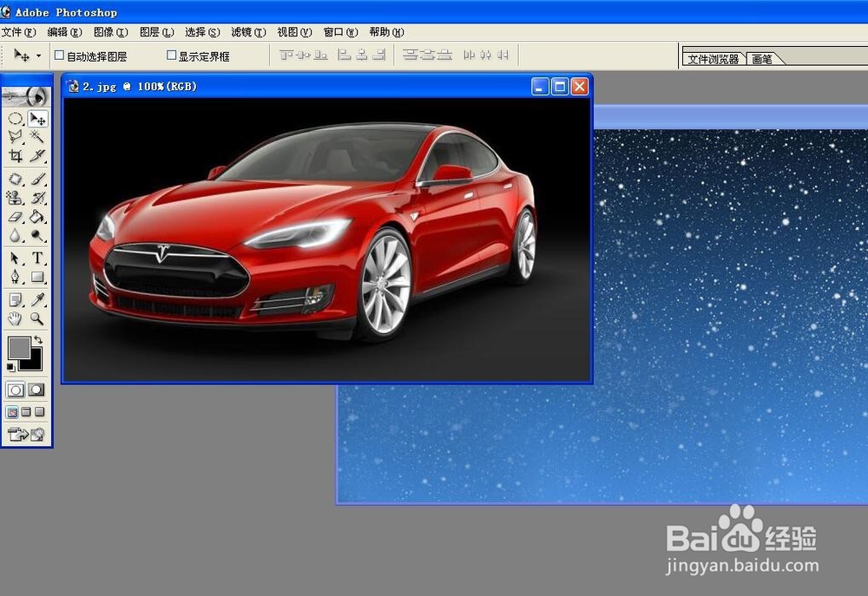Open the 图像(I) menu
The height and width of the screenshot is (596, 868).
(111, 32)
